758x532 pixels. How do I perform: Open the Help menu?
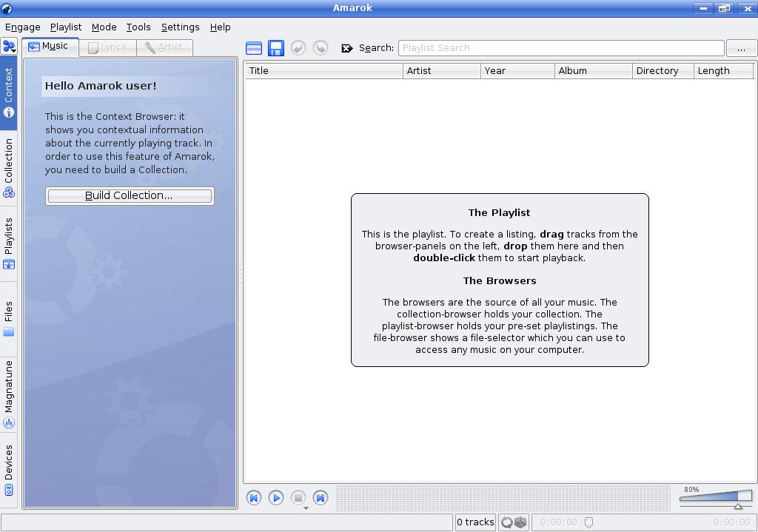(x=220, y=27)
